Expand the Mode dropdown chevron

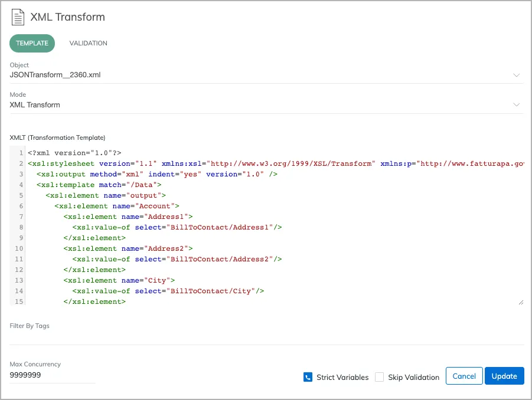pyautogui.click(x=516, y=105)
